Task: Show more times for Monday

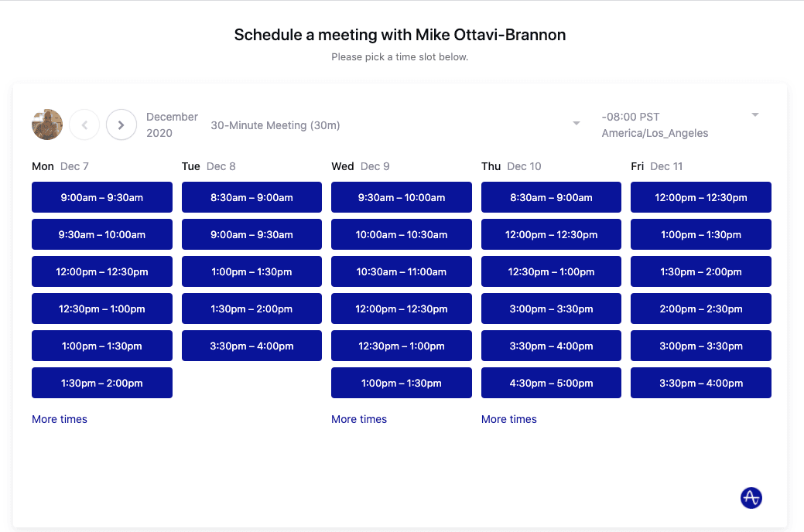Action: pos(60,419)
